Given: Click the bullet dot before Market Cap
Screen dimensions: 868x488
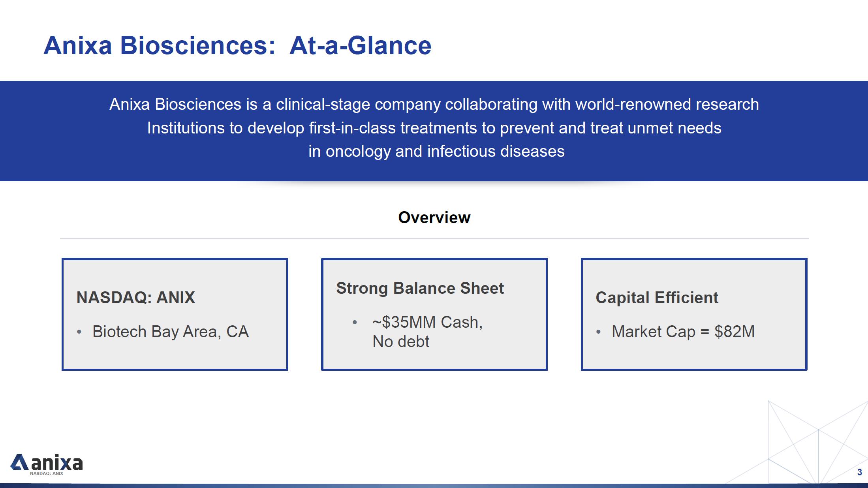Looking at the screenshot, I should click(599, 332).
